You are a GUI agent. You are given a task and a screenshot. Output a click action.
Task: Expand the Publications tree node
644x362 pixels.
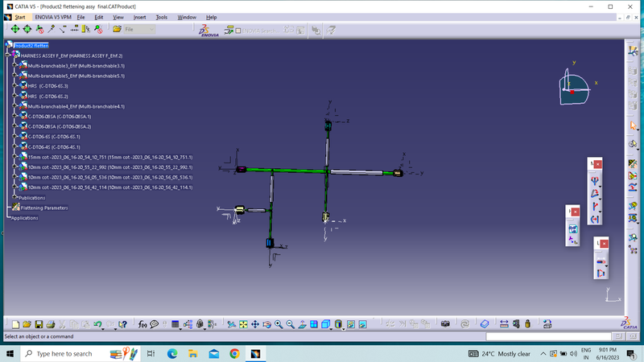(14, 197)
